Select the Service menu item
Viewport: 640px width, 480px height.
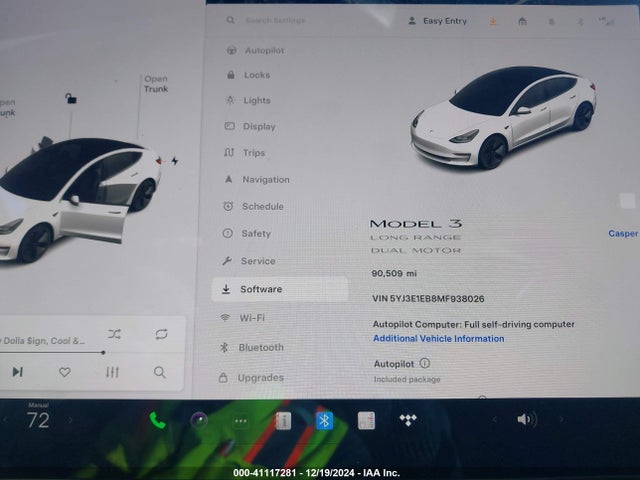249,261
